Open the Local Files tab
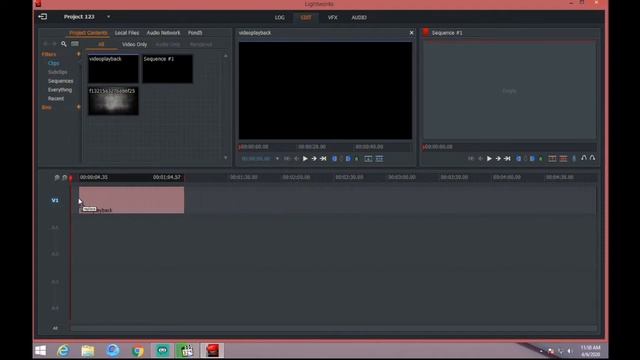 tap(127, 33)
